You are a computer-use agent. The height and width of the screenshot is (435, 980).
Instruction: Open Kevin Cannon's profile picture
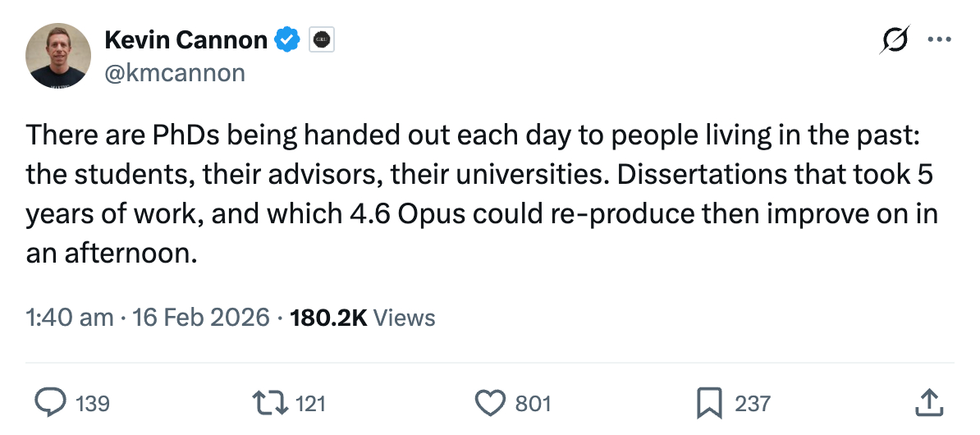58,55
